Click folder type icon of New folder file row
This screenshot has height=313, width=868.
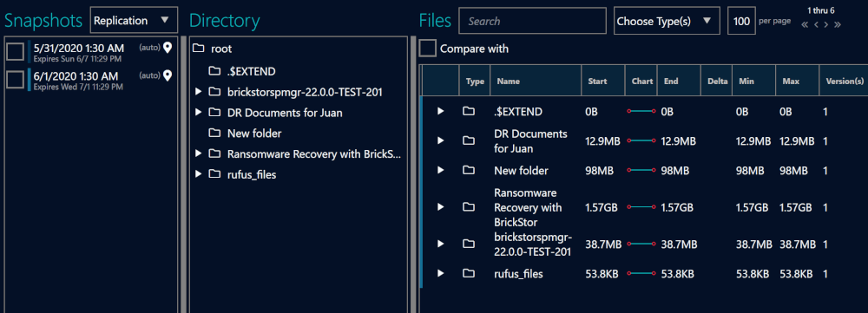[469, 170]
